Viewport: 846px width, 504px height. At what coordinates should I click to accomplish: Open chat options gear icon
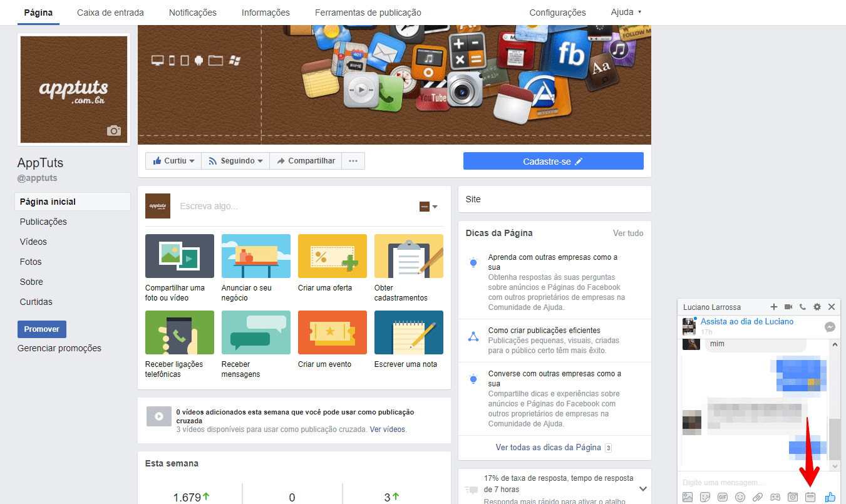pos(817,307)
